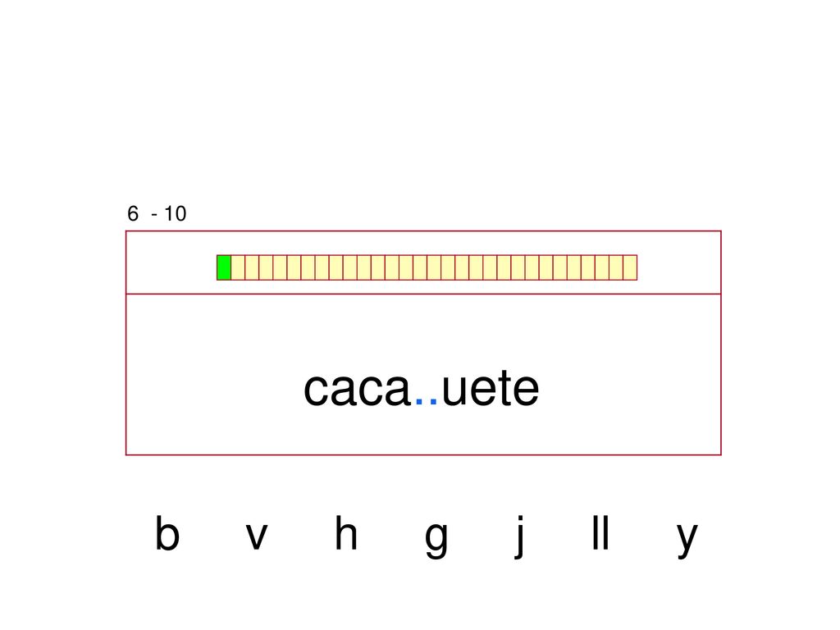Click the score number 10

[176, 214]
